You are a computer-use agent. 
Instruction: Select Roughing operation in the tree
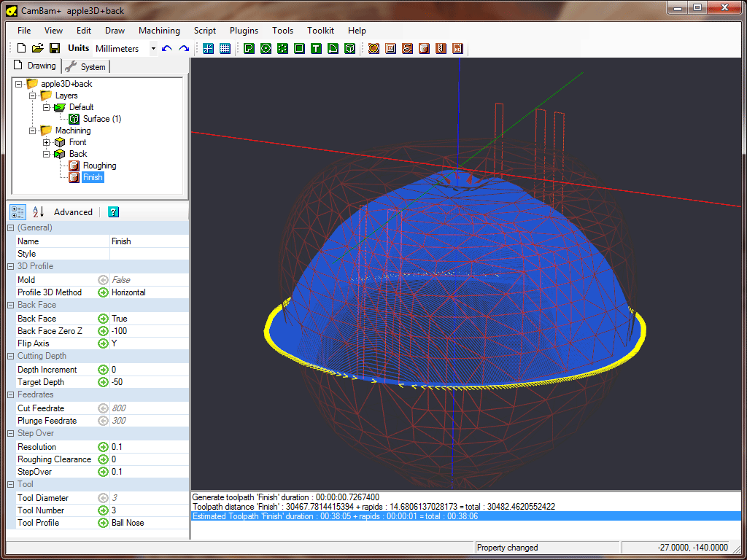(x=99, y=166)
